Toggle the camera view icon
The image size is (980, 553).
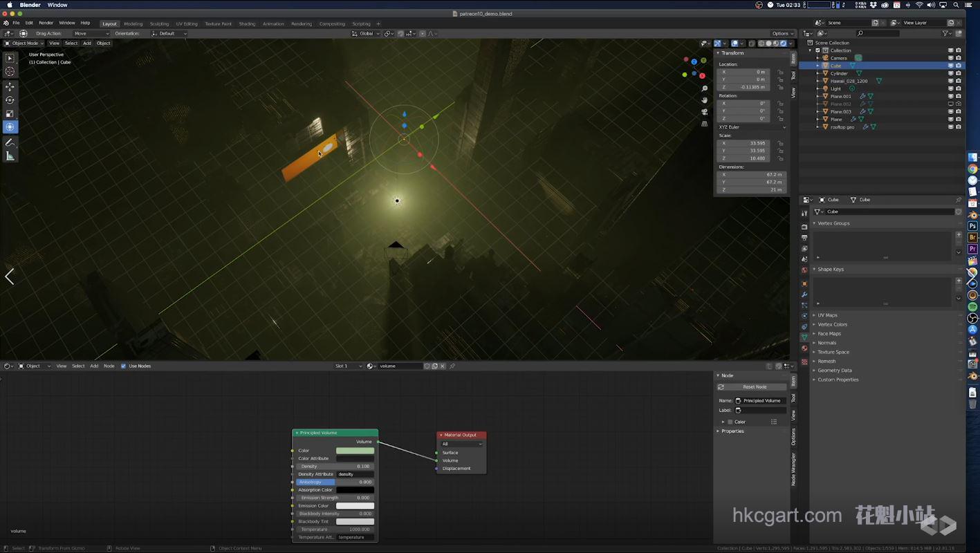click(x=705, y=112)
